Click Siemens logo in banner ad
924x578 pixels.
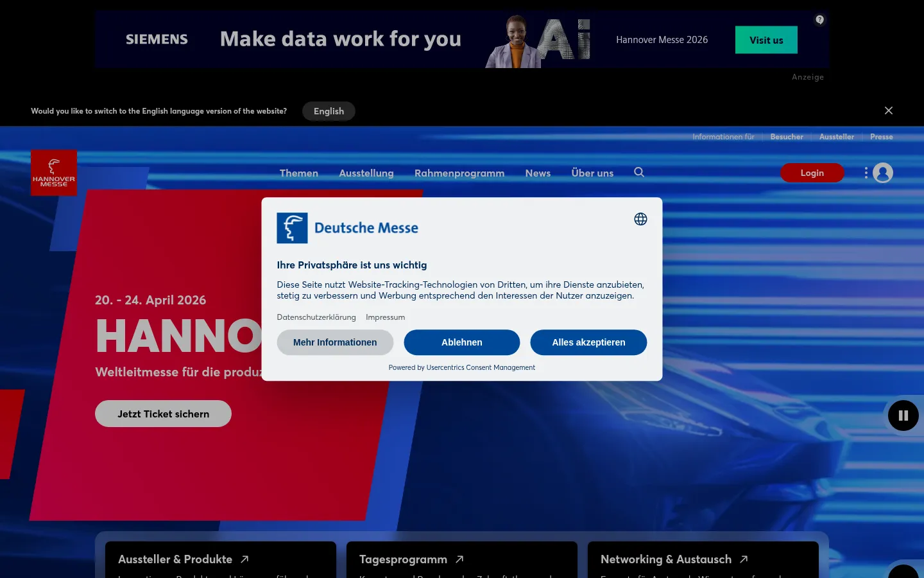coord(157,39)
